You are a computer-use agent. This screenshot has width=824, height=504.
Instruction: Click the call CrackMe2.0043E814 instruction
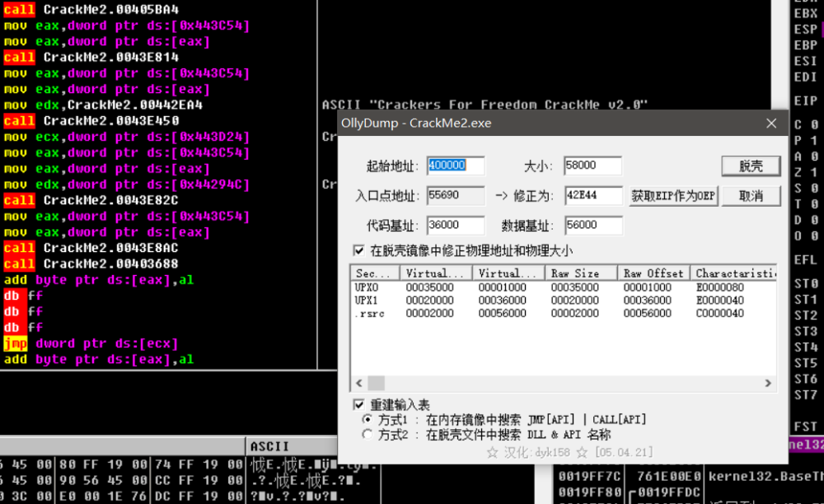pos(91,57)
